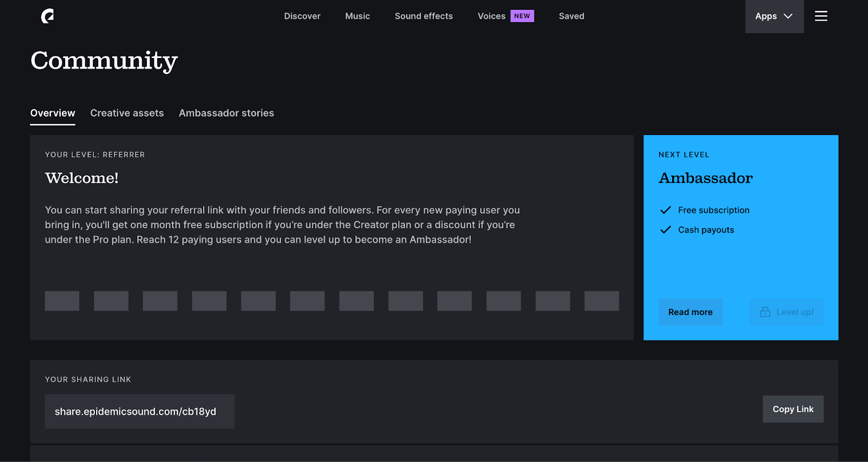Click the Cash payouts checkmark item
868x462 pixels.
coord(697,230)
